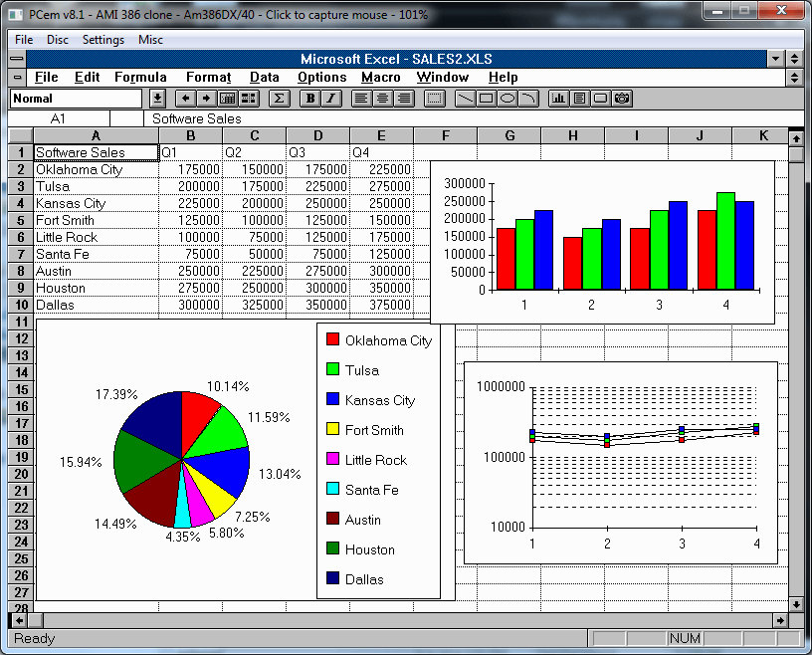Open the PCem Misc menu

pos(150,40)
